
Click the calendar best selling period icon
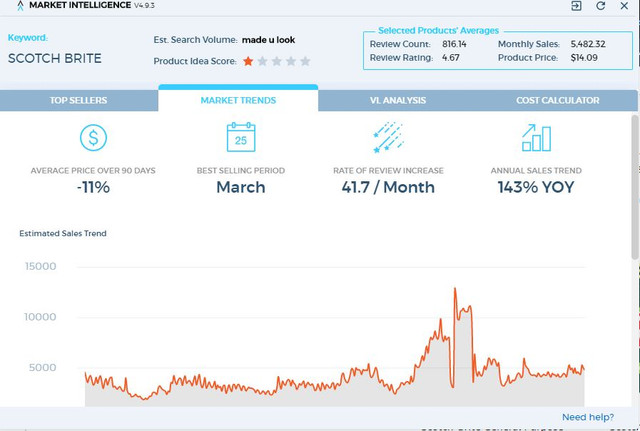point(241,137)
